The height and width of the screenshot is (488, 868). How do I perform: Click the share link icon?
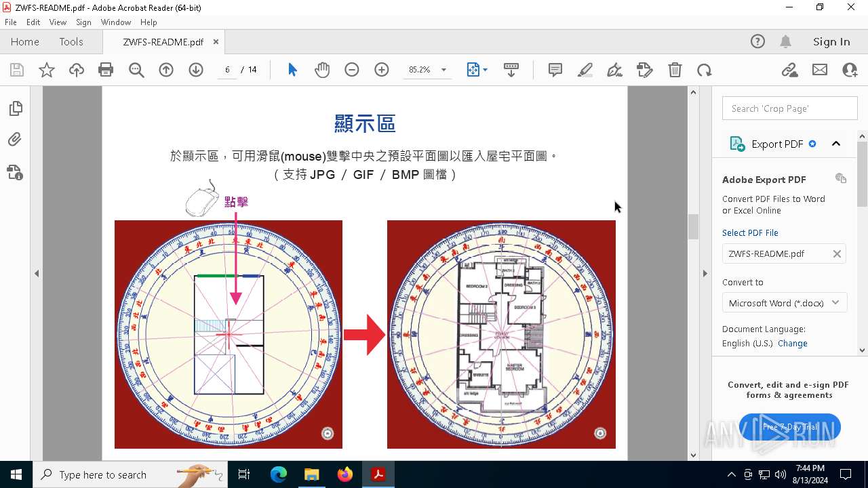pos(789,70)
